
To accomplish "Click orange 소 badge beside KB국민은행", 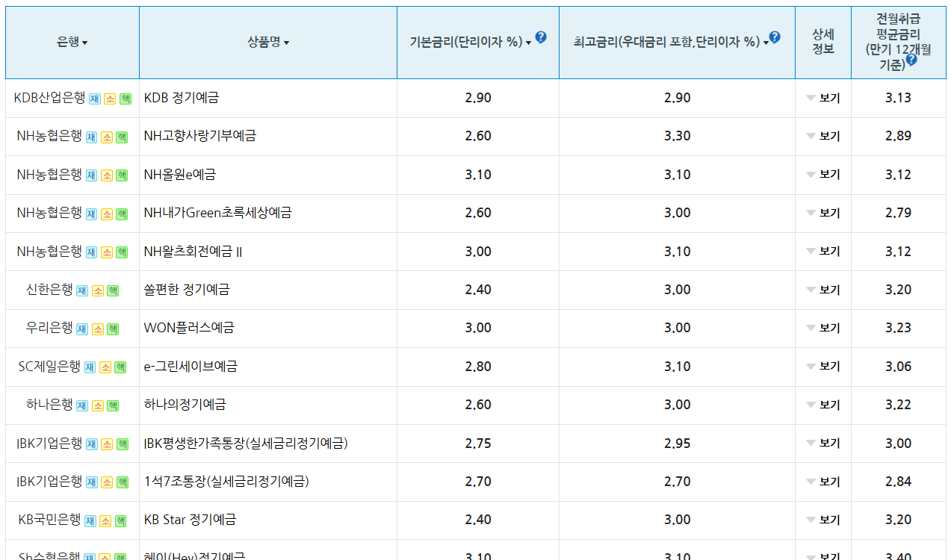I will coord(105,521).
